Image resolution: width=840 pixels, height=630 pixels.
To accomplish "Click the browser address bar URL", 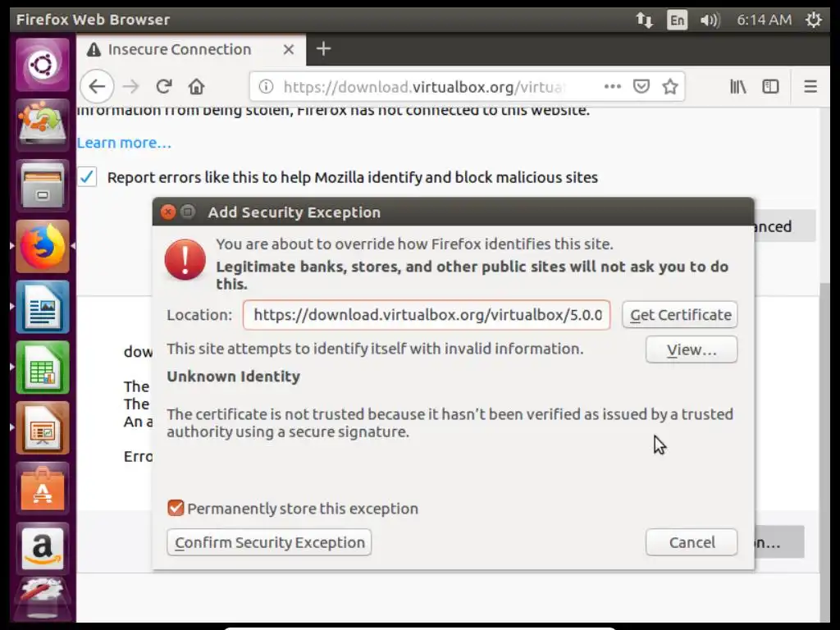I will (423, 86).
